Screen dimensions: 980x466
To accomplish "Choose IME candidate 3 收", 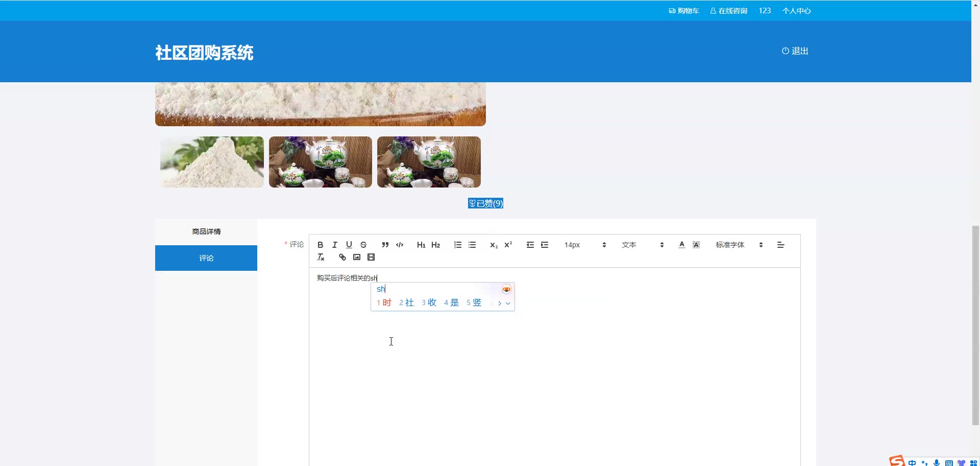I will point(429,303).
